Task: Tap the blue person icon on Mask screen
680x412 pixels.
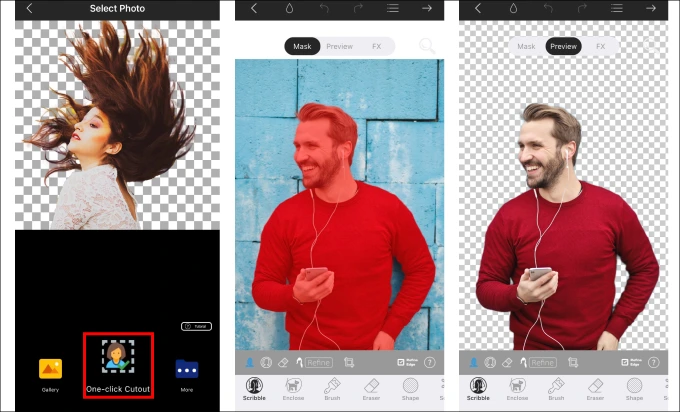Action: tap(250, 363)
